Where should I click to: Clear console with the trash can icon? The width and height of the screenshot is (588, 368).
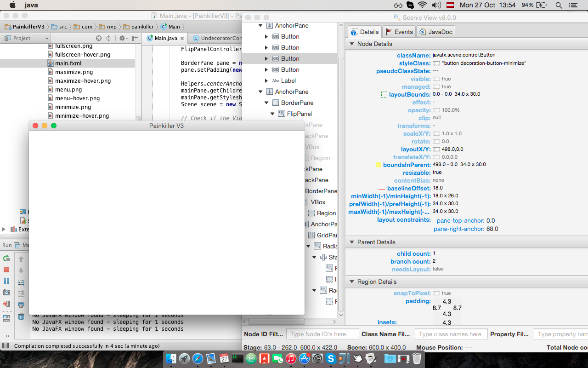click(21, 316)
